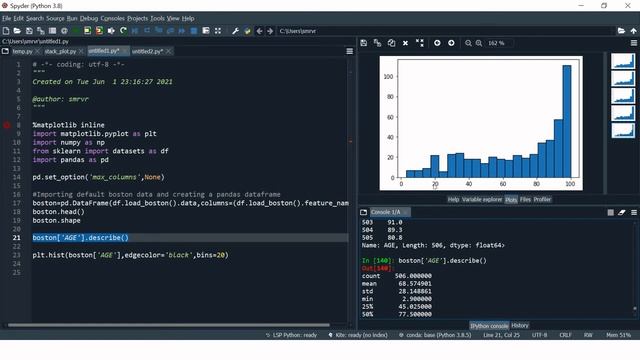Save all plots in the Plots pane
This screenshot has width=640, height=360.
pyautogui.click(x=377, y=43)
